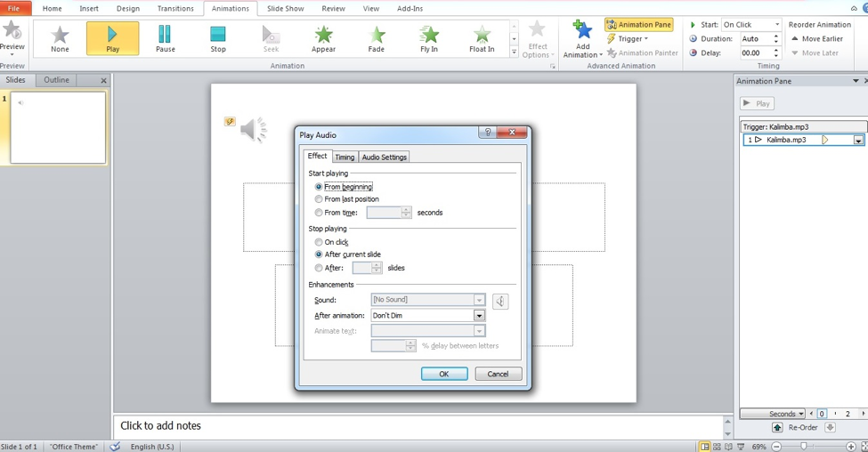This screenshot has height=452, width=868.
Task: Open Show Additional Effect Options launcher
Action: 553,67
